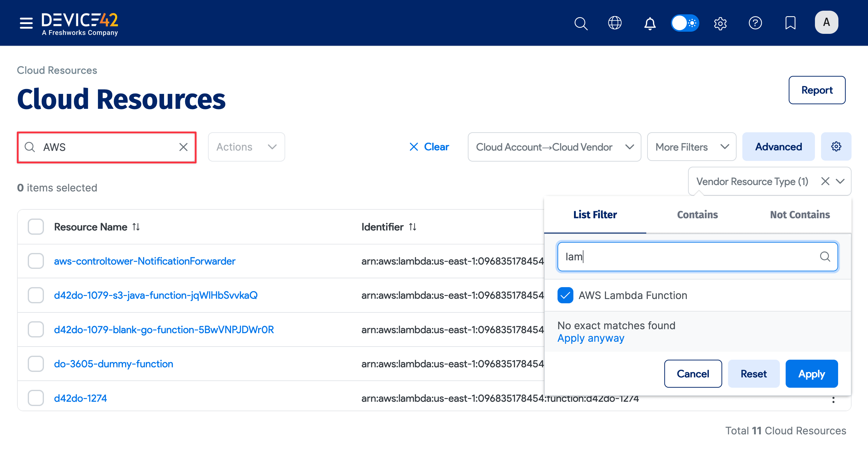Select all resources with the header checkbox
The height and width of the screenshot is (456, 868).
coord(35,226)
